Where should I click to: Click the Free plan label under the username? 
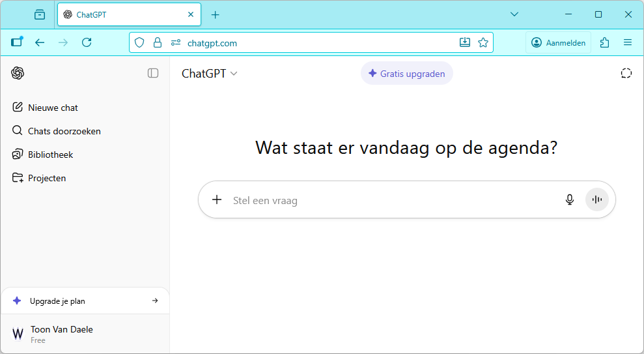point(38,340)
